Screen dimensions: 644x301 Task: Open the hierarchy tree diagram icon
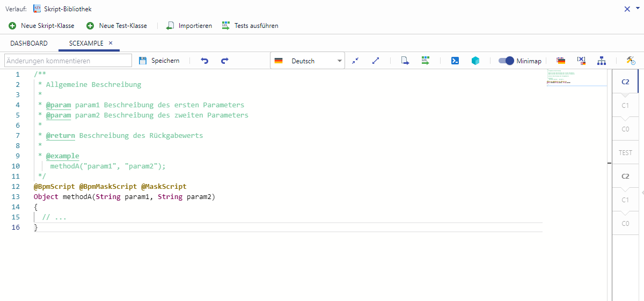click(602, 61)
